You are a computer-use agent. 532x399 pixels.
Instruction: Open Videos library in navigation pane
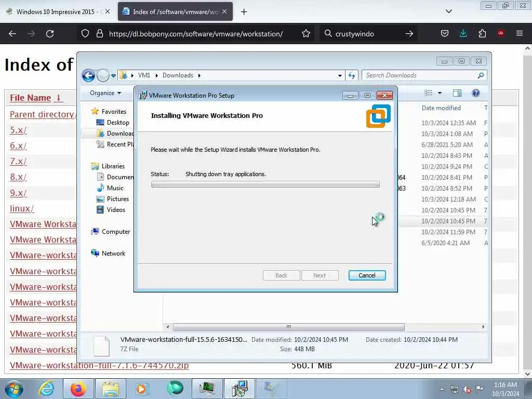111,210
